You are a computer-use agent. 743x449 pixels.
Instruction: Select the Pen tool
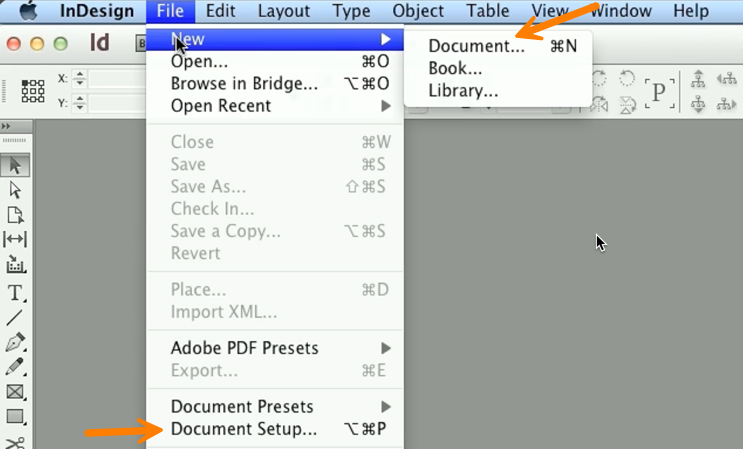click(15, 342)
